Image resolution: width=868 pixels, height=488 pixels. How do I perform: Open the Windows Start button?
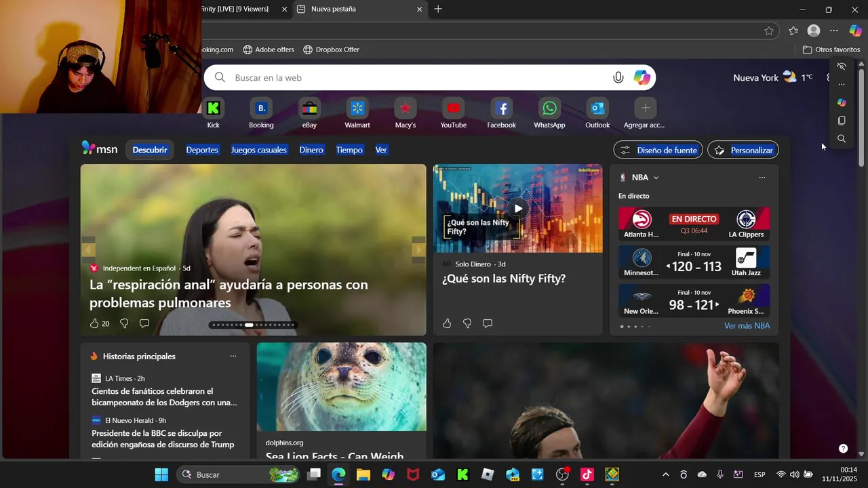pyautogui.click(x=161, y=474)
